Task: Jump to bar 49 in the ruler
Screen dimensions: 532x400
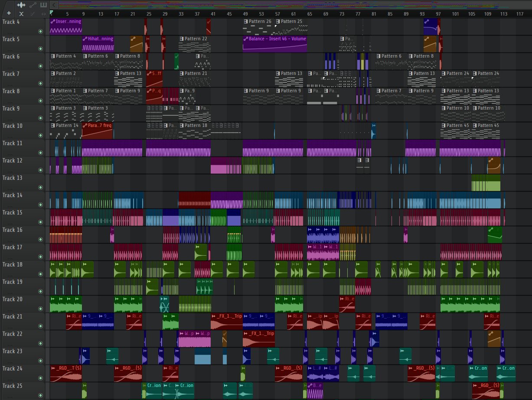Action: (x=245, y=14)
